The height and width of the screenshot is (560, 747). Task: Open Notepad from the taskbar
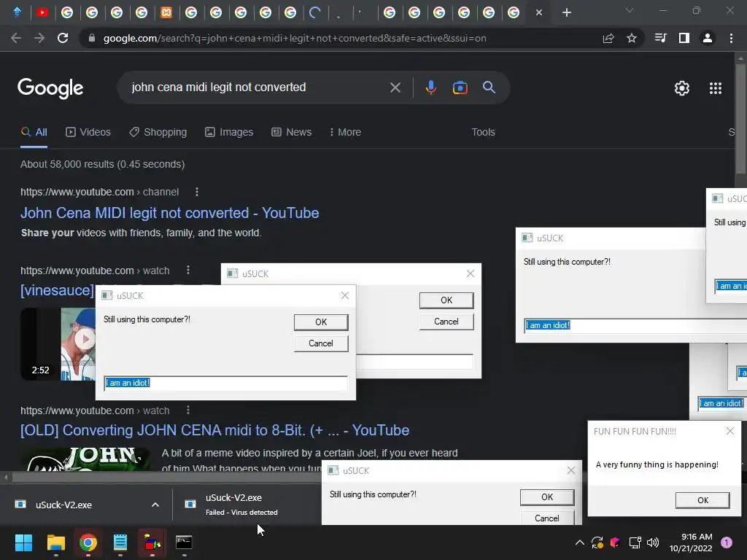(120, 542)
